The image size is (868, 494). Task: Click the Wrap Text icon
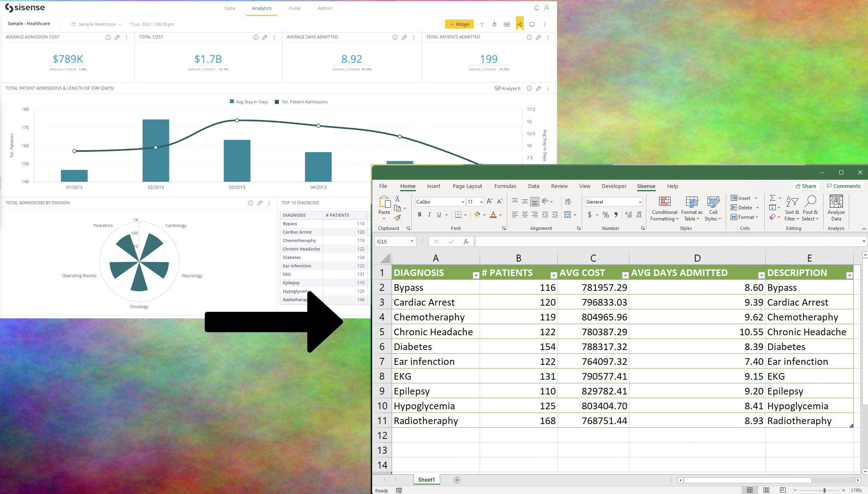tap(568, 202)
